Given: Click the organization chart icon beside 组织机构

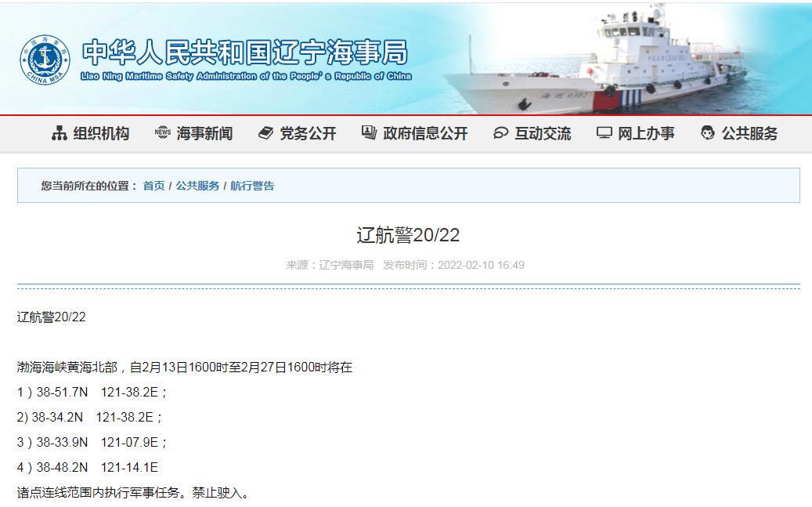Looking at the screenshot, I should 60,133.
